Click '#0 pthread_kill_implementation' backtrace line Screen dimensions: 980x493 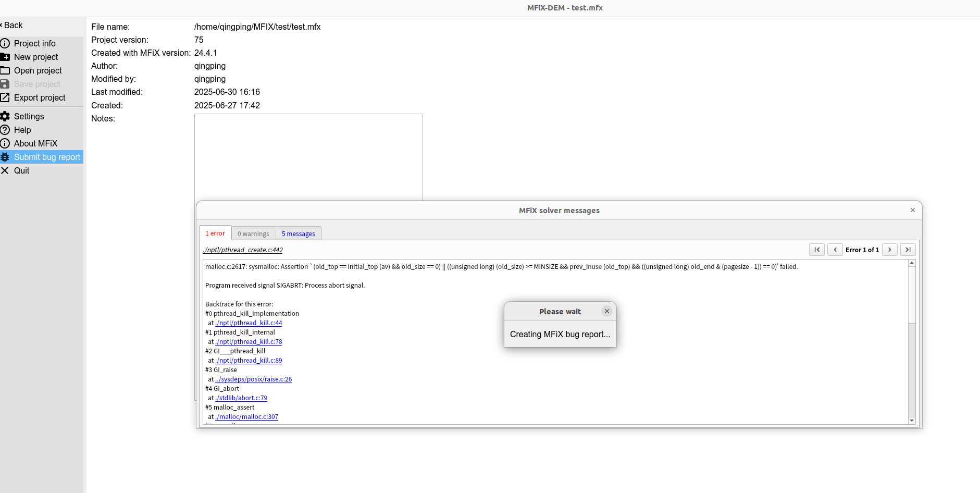tap(252, 314)
